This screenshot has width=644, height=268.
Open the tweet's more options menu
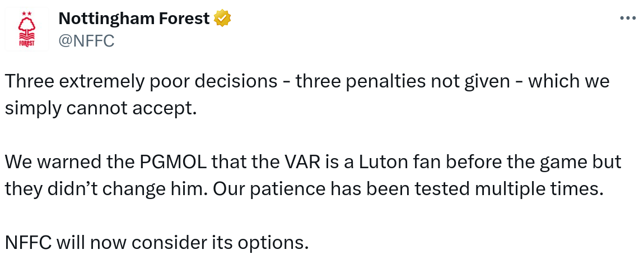click(628, 19)
